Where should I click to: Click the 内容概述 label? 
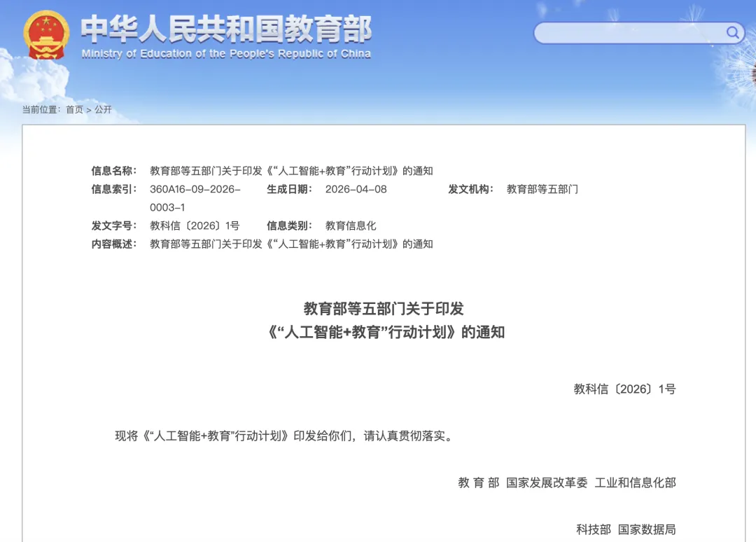pos(114,244)
